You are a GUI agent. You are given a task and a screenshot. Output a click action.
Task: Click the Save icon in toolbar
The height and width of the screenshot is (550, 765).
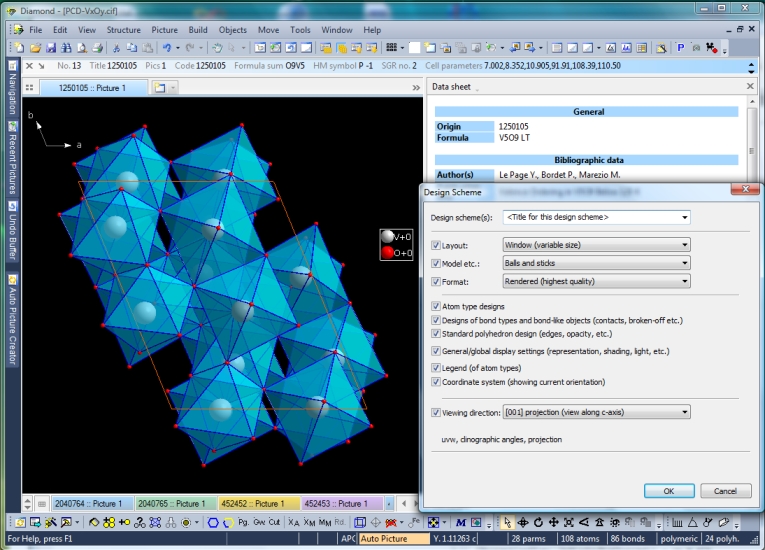pyautogui.click(x=50, y=48)
